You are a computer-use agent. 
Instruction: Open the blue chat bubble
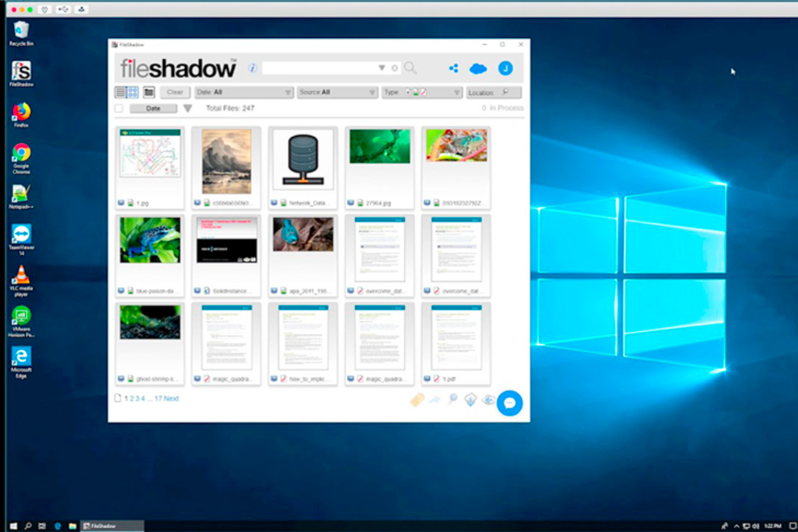(x=510, y=403)
